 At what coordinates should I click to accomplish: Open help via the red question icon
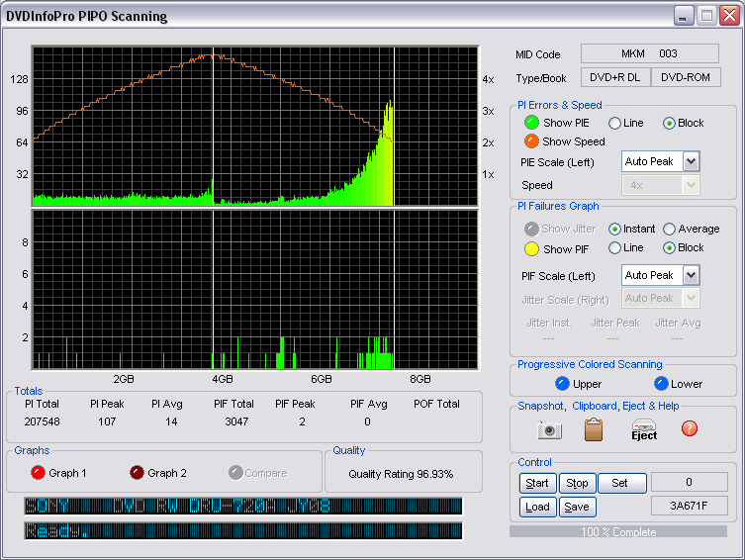point(689,428)
